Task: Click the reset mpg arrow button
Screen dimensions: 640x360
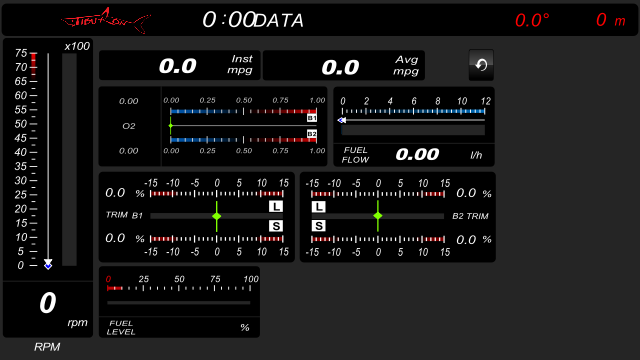Action: 481,65
